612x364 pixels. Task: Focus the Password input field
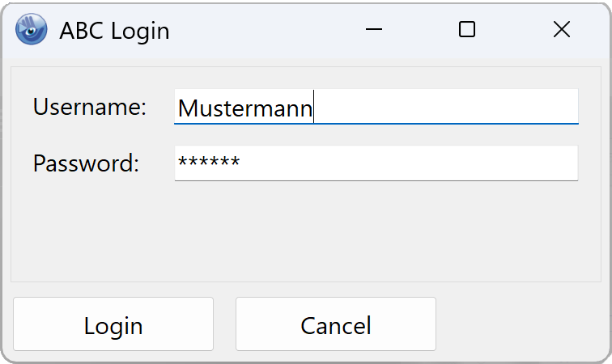click(376, 163)
